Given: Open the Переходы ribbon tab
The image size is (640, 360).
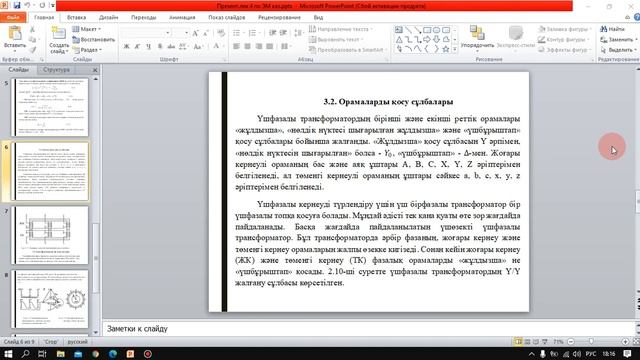Looking at the screenshot, I should pos(144,18).
